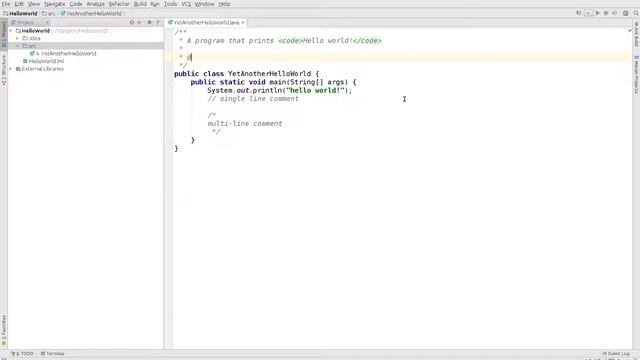The height and width of the screenshot is (360, 640).
Task: Open the Navigate menu
Action: tap(55, 4)
